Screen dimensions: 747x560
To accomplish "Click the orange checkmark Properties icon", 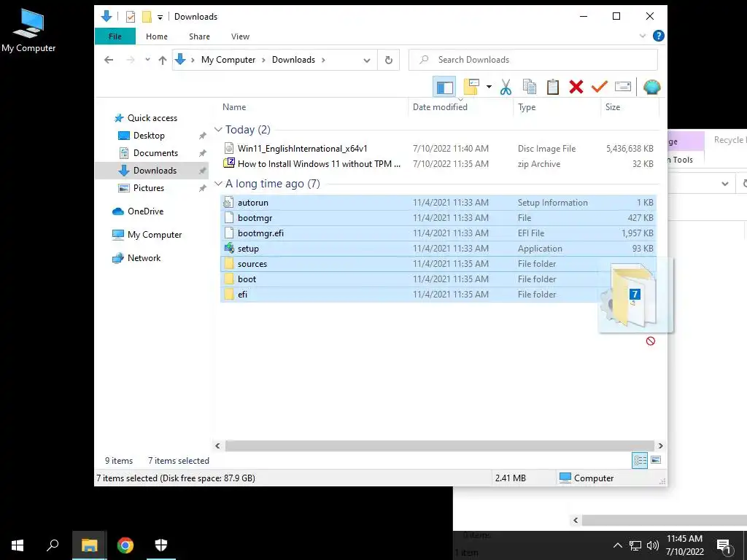I will [600, 87].
